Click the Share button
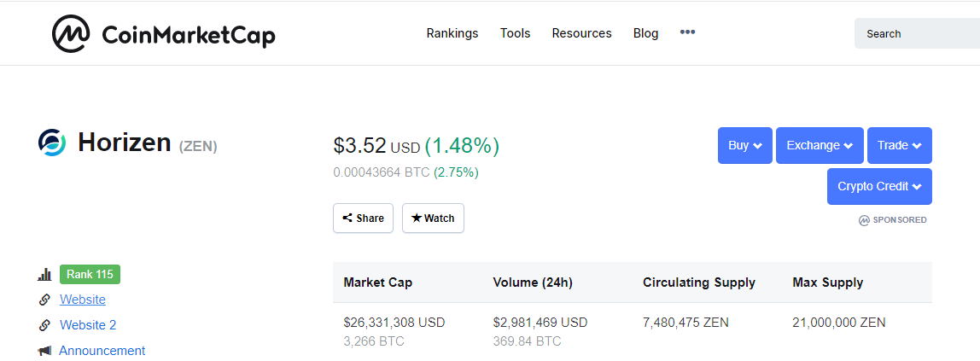980x361 pixels. click(x=364, y=218)
